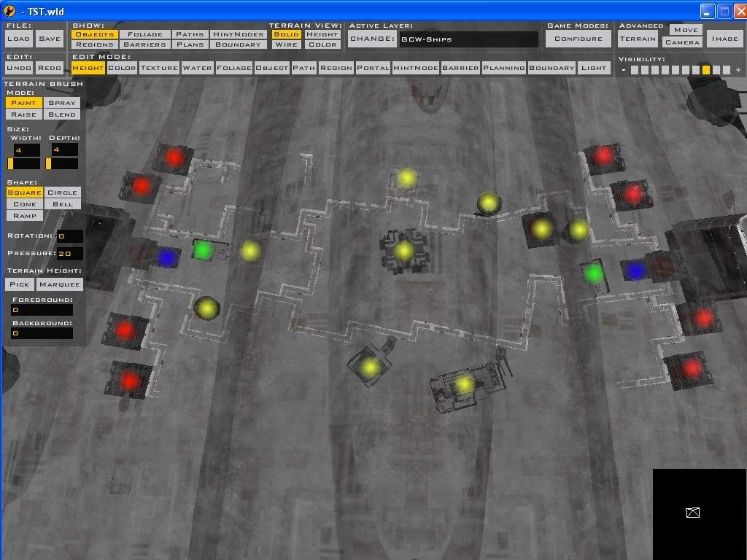This screenshot has height=560, width=747.
Task: Toggle Plans display
Action: [190, 44]
